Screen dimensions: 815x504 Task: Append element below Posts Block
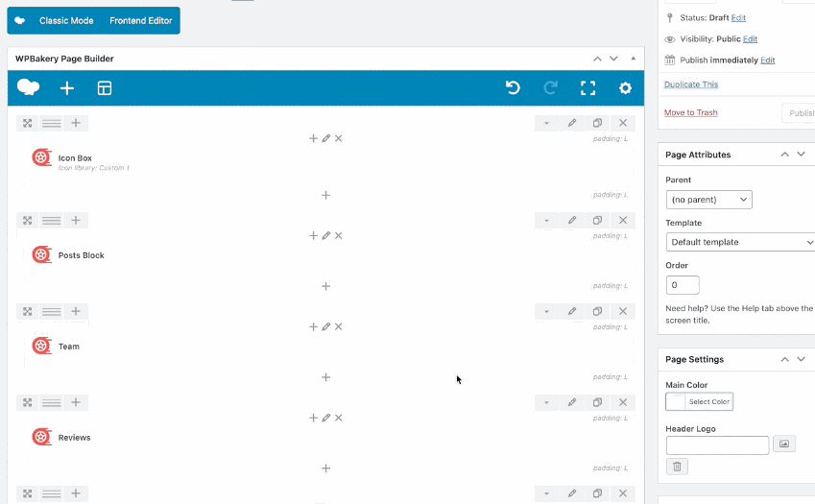[325, 286]
